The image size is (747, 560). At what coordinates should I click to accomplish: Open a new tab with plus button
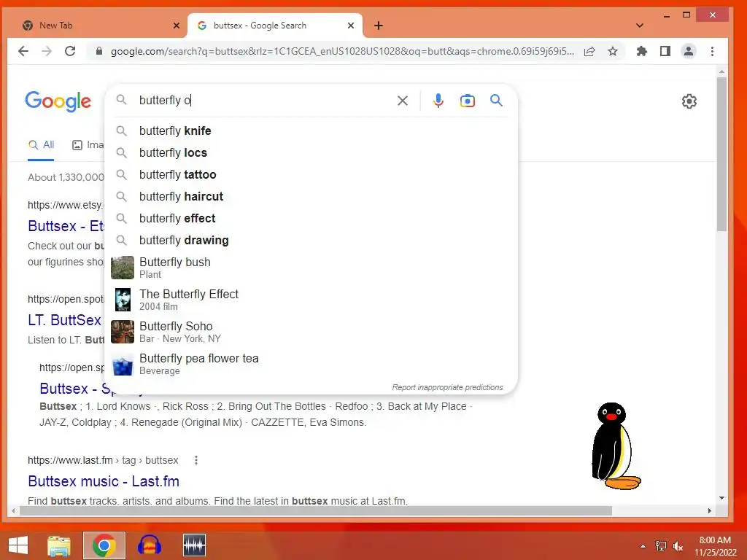(379, 26)
